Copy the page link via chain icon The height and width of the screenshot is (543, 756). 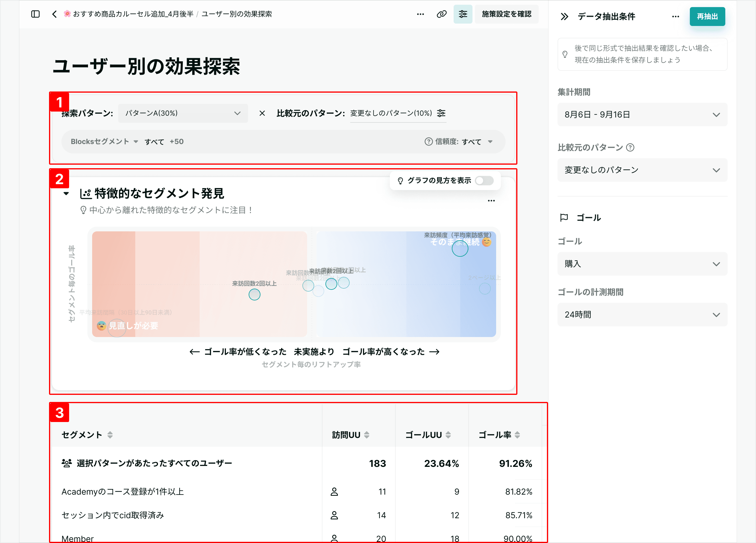pos(442,14)
